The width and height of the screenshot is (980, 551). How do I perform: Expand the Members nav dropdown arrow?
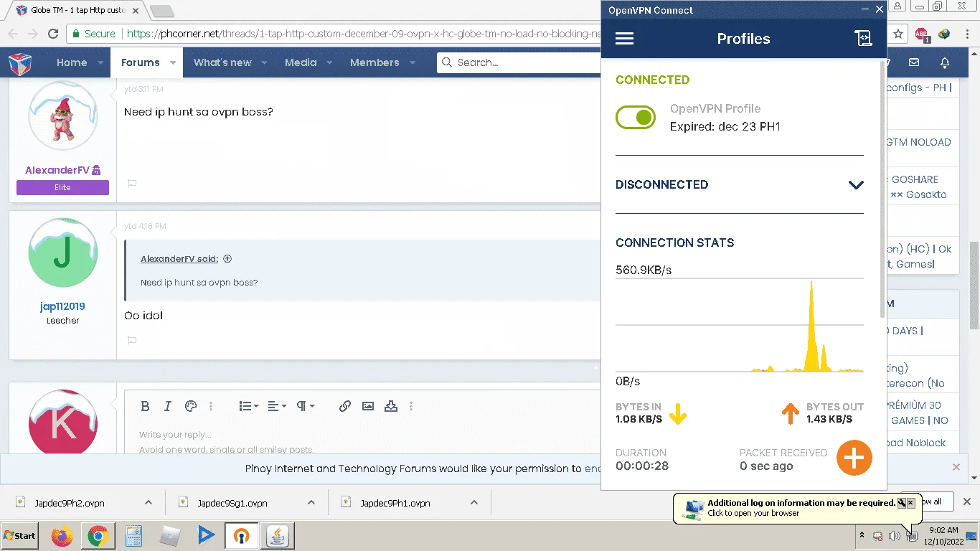point(412,62)
